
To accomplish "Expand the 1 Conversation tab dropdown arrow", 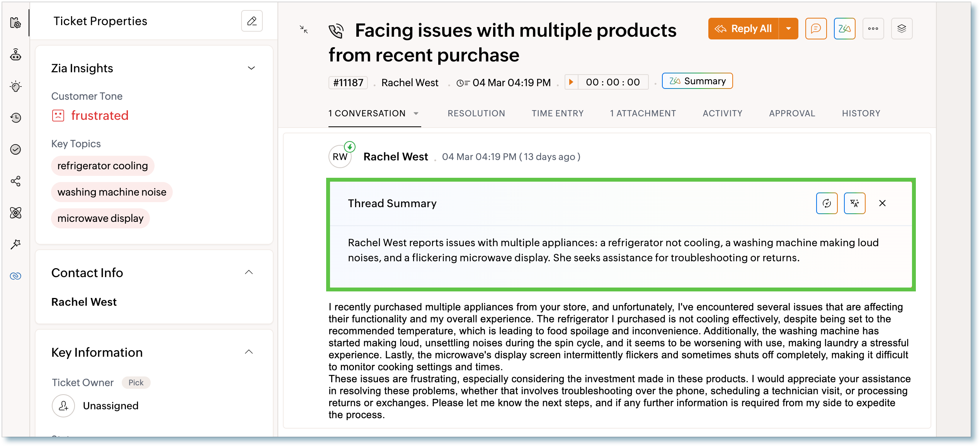I will pyautogui.click(x=416, y=114).
